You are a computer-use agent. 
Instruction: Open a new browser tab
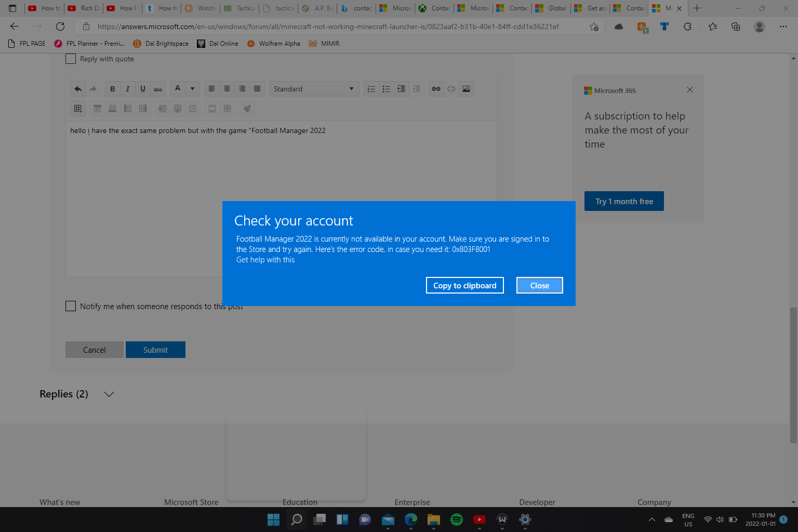point(697,8)
